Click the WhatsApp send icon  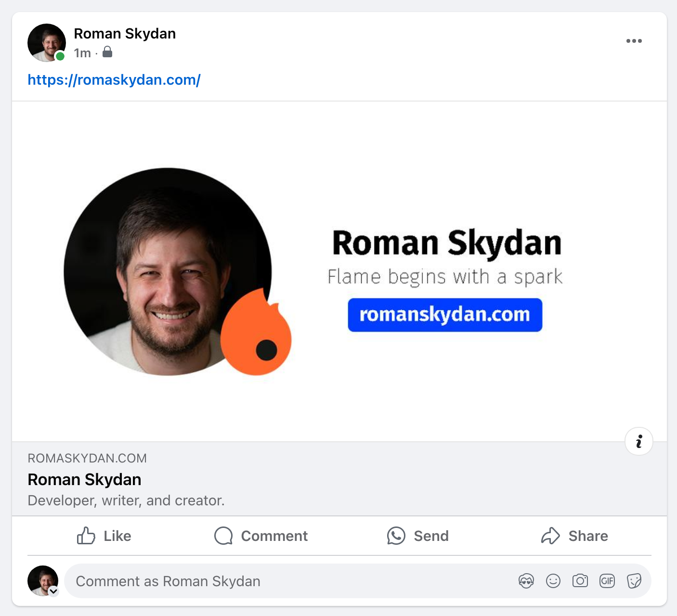[396, 536]
